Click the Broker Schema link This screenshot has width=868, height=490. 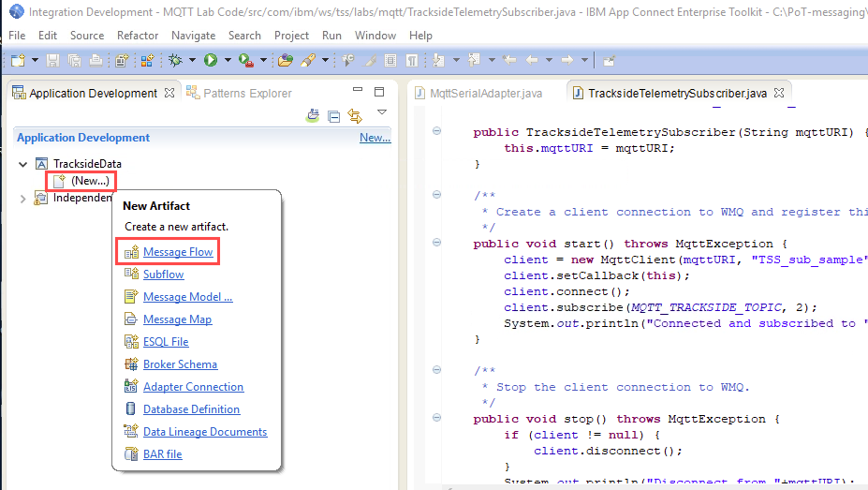[x=180, y=364]
